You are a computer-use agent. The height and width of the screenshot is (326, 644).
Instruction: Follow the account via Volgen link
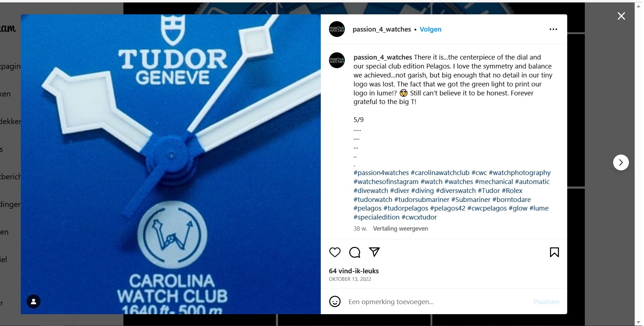(x=431, y=29)
